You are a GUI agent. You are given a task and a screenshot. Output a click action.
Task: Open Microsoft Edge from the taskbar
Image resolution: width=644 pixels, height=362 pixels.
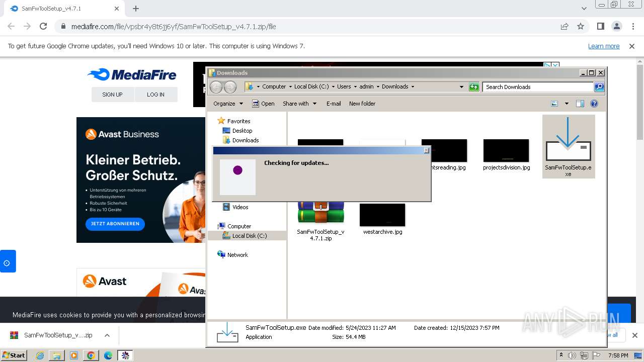click(x=108, y=355)
